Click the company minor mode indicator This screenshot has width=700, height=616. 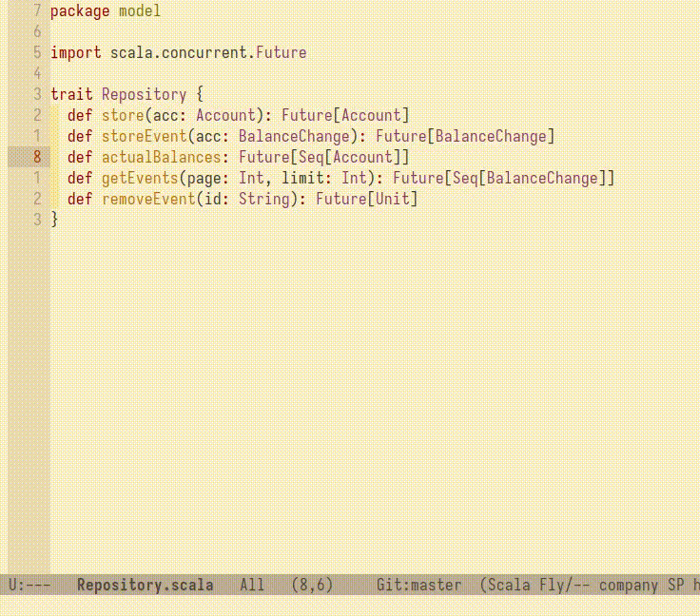[x=624, y=586]
